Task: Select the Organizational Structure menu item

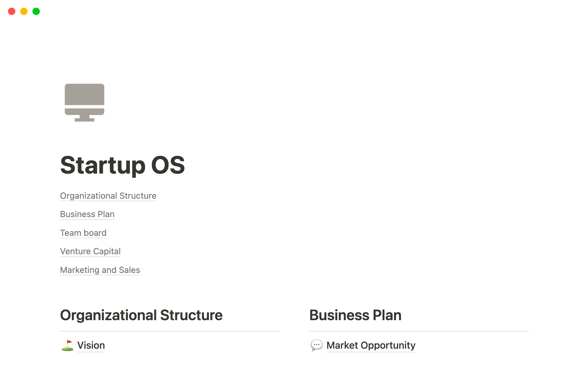Action: [x=108, y=195]
